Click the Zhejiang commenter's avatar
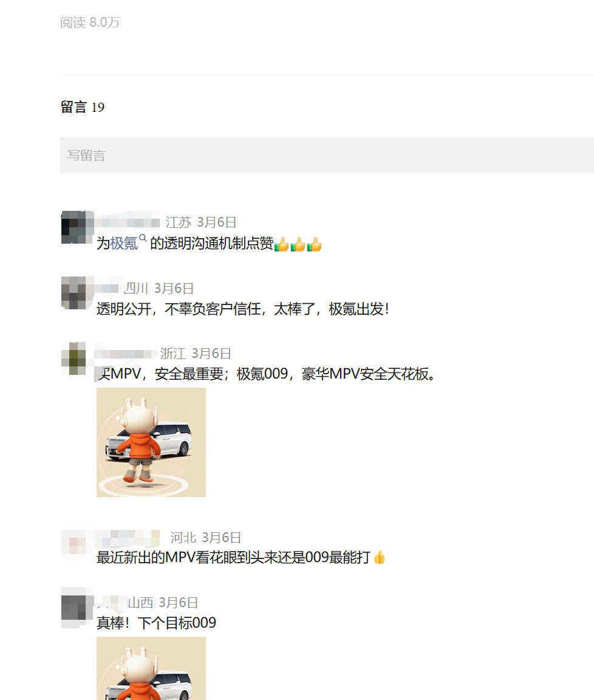594x700 pixels. coord(73,359)
